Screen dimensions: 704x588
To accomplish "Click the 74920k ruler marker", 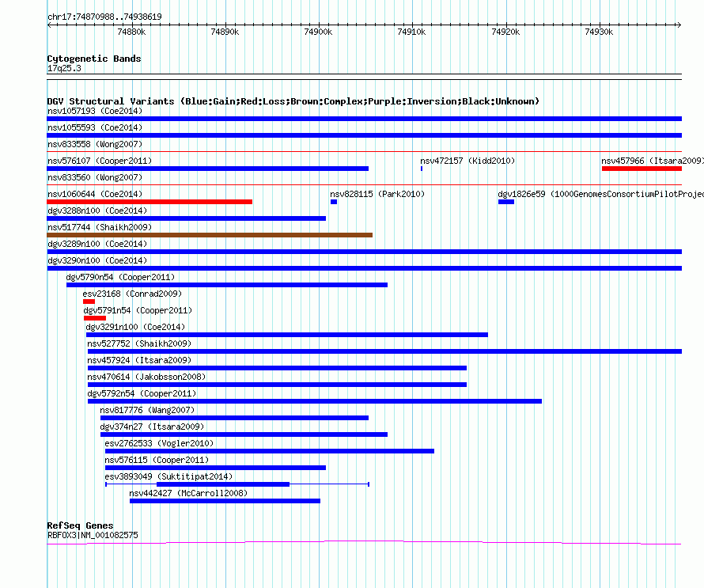I will click(x=505, y=32).
